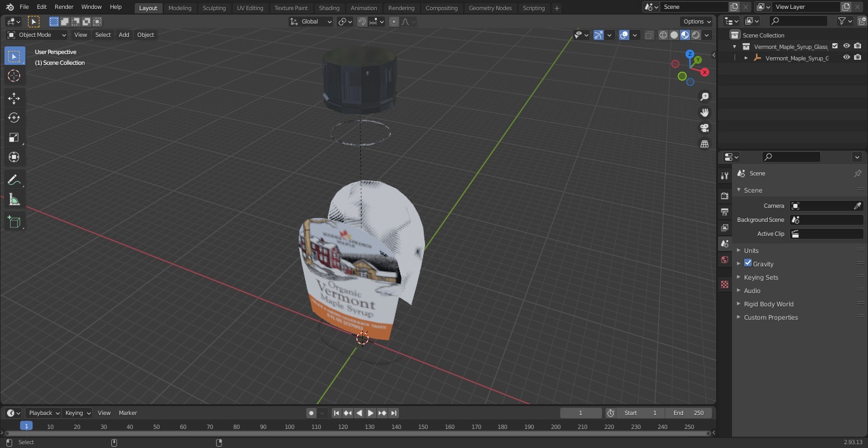Open the Object Mode dropdown
The image size is (868, 448).
click(x=37, y=35)
